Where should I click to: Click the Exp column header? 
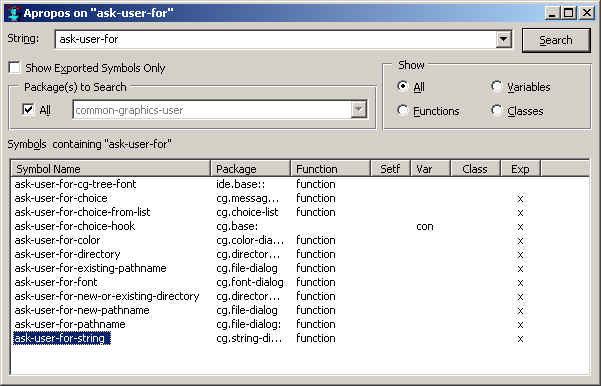coord(520,169)
